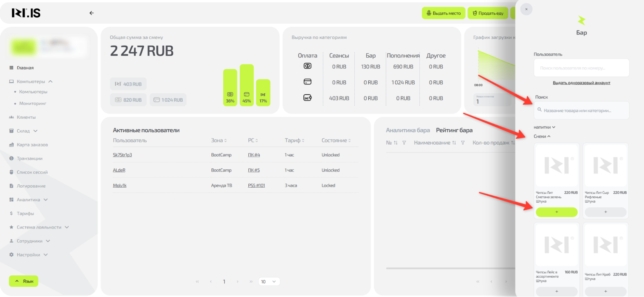
Task: Switch to the Аналитика бара tab
Action: 408,130
